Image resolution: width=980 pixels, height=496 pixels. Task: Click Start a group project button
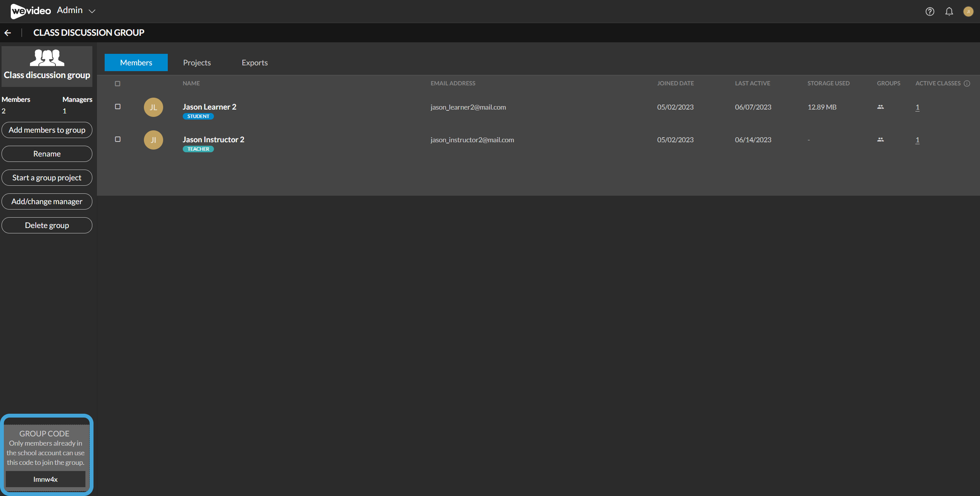coord(47,178)
